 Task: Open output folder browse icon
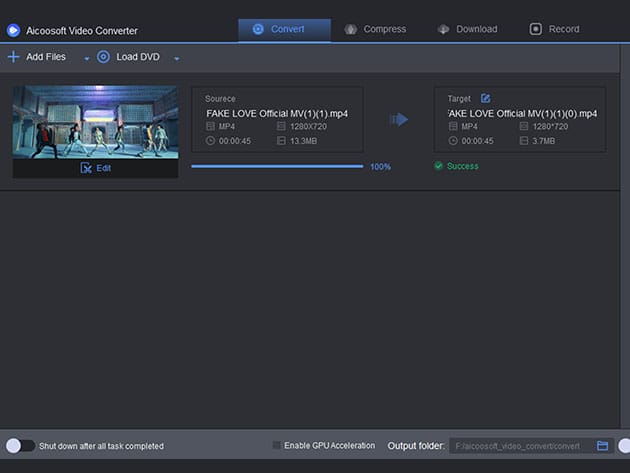602,446
